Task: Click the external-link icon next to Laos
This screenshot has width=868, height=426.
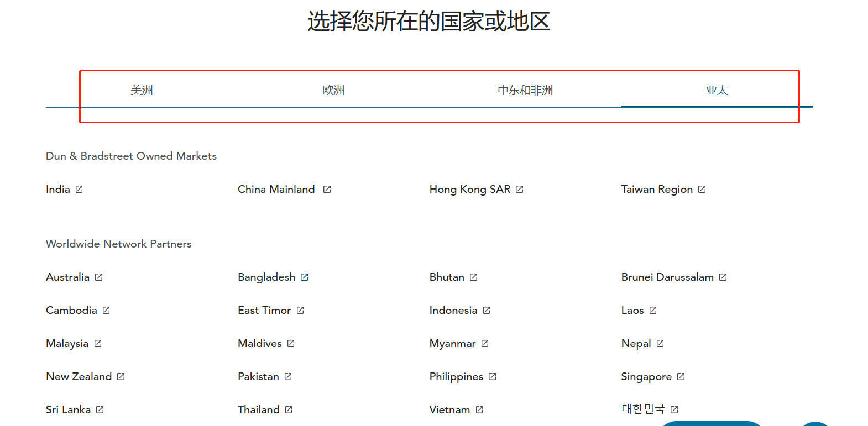Action: (653, 310)
